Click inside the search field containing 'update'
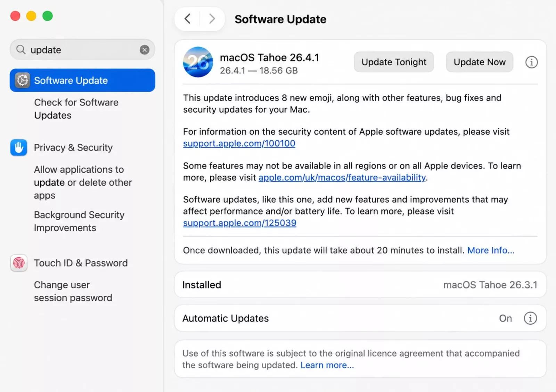 pos(82,50)
